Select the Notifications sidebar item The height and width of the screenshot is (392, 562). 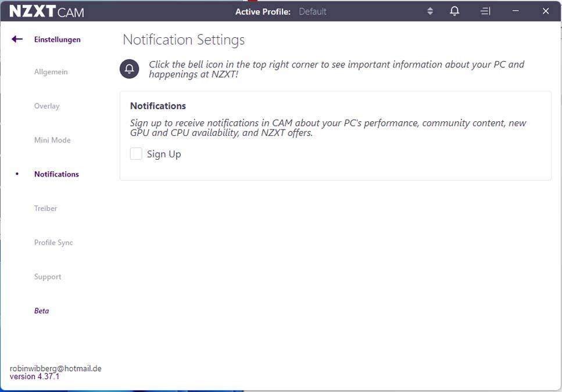(x=56, y=174)
